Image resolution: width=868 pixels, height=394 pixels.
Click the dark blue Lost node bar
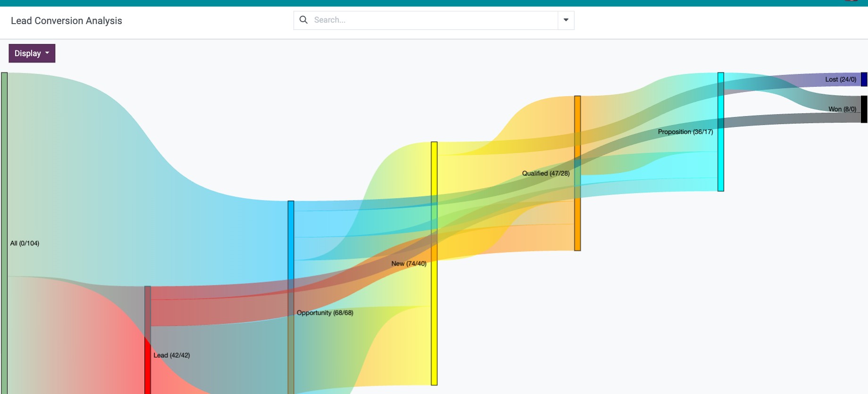coord(864,79)
